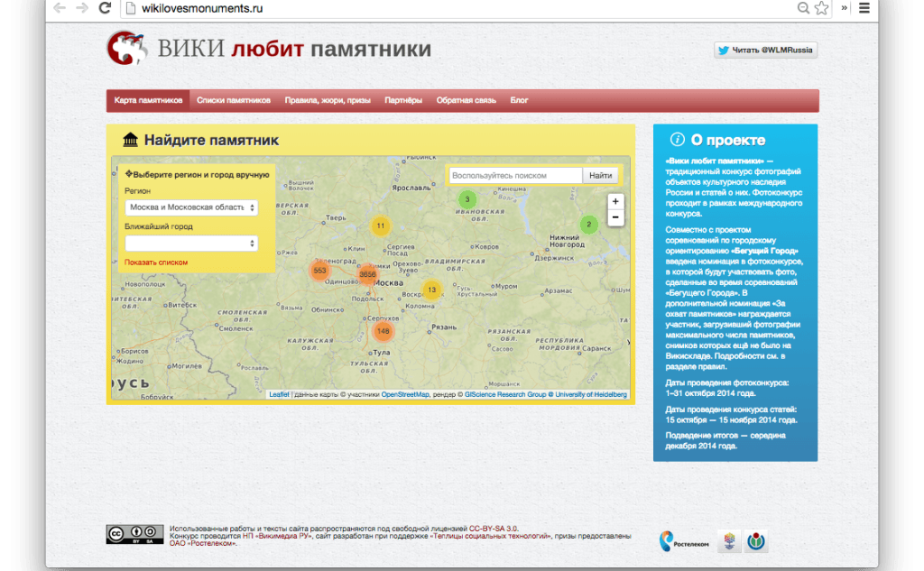Click the Creative Commons BY-SA badge
924x571 pixels.
pyautogui.click(x=134, y=534)
